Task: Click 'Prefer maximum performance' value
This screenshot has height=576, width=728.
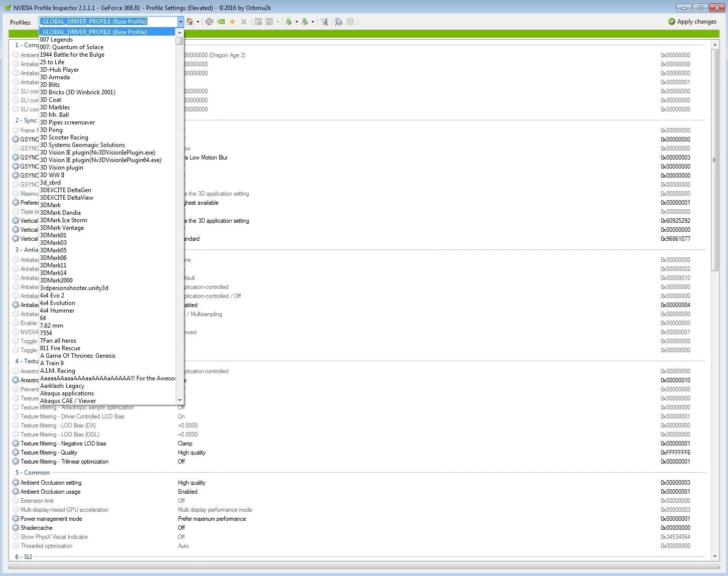Action: 212,519
